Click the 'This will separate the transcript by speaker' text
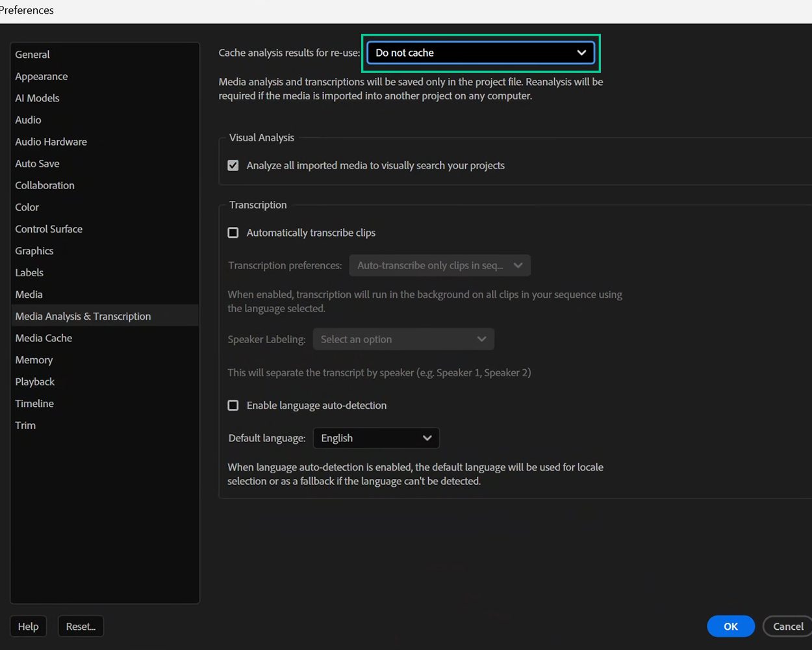Screen dimensions: 812x650 379,373
